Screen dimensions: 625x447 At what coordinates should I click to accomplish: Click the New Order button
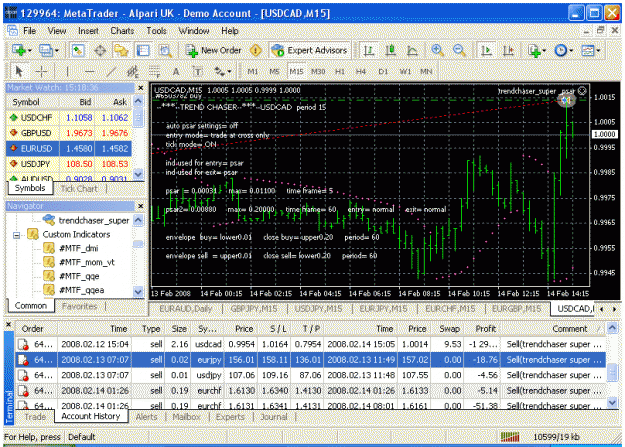[x=214, y=51]
